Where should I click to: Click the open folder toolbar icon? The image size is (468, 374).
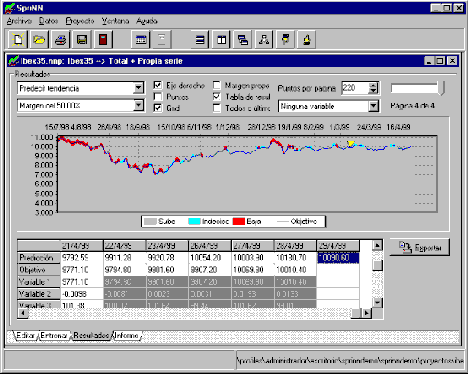39,40
